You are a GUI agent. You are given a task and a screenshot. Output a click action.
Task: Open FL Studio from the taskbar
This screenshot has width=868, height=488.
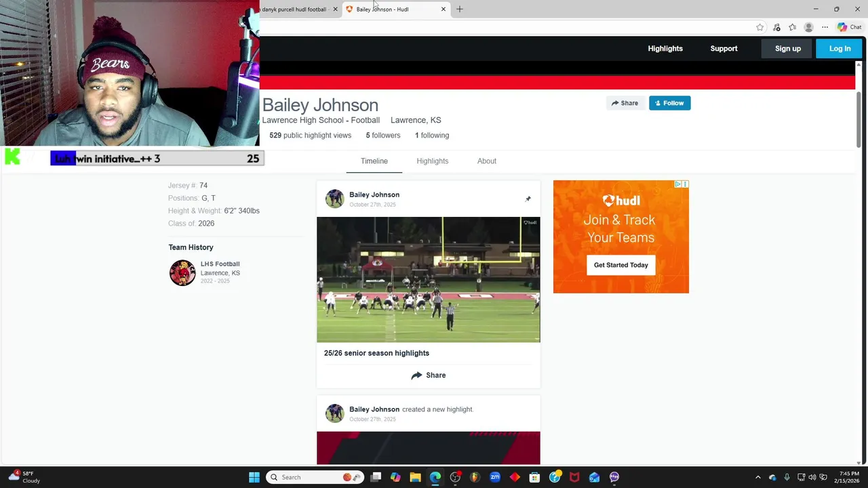pos(475,477)
